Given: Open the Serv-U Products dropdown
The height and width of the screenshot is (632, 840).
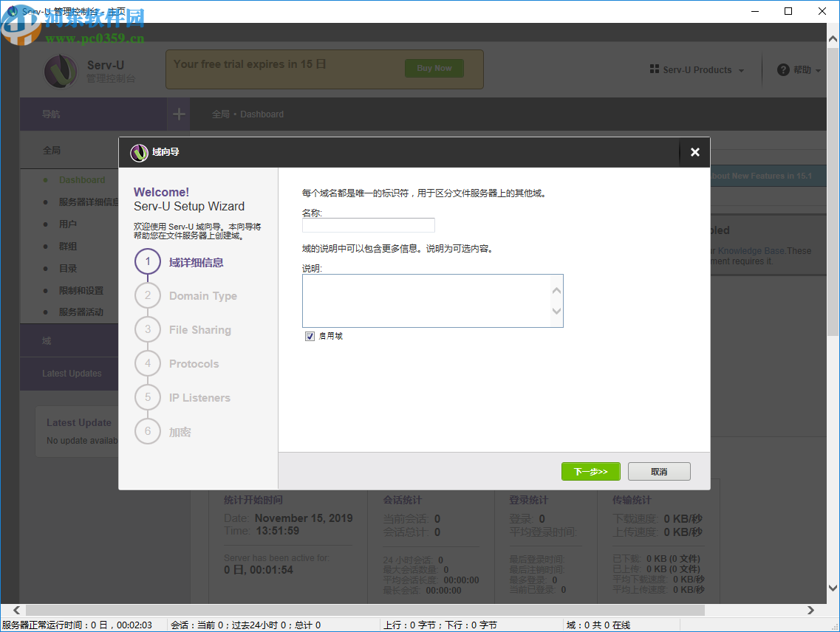Looking at the screenshot, I should (697, 70).
